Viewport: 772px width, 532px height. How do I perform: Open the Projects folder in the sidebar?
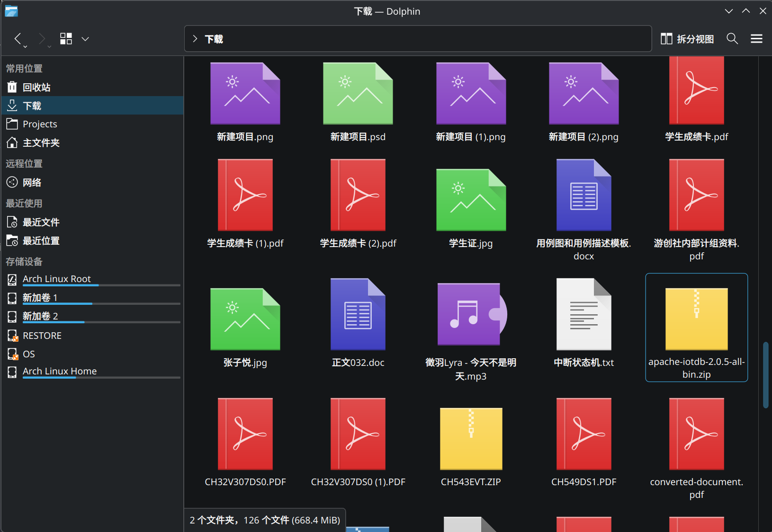click(40, 124)
